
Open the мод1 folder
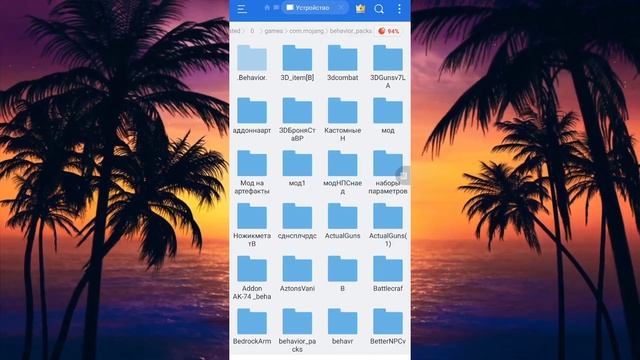(297, 169)
